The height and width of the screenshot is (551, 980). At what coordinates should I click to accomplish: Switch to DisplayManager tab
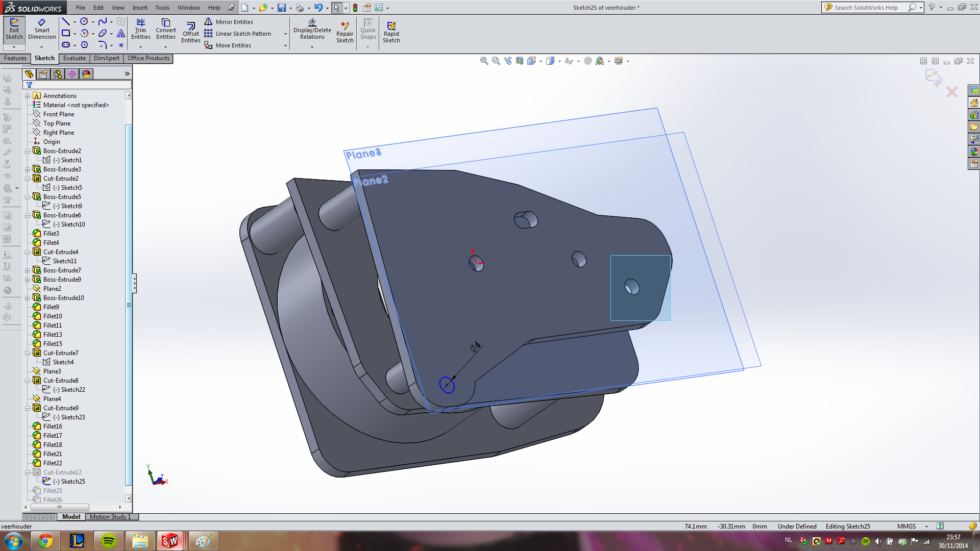[x=86, y=74]
